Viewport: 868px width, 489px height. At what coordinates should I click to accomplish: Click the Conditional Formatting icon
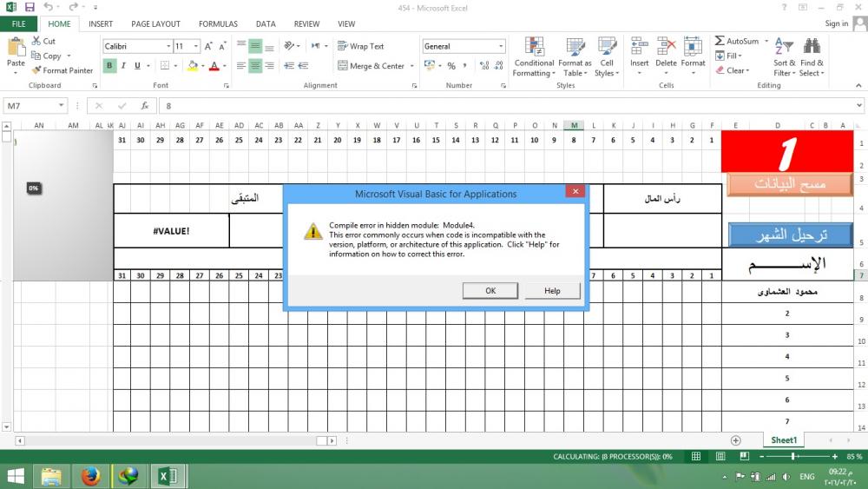click(534, 47)
